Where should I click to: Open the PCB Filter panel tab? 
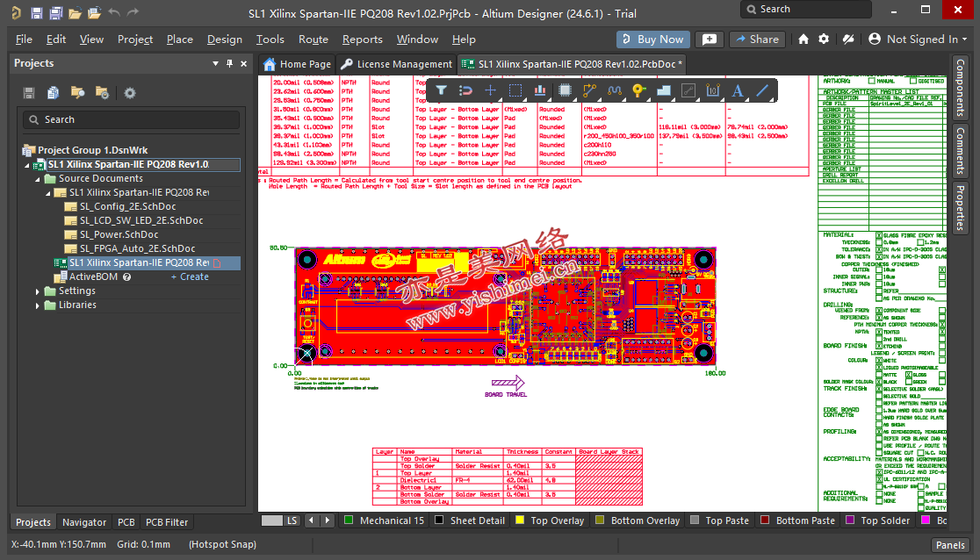pyautogui.click(x=167, y=522)
